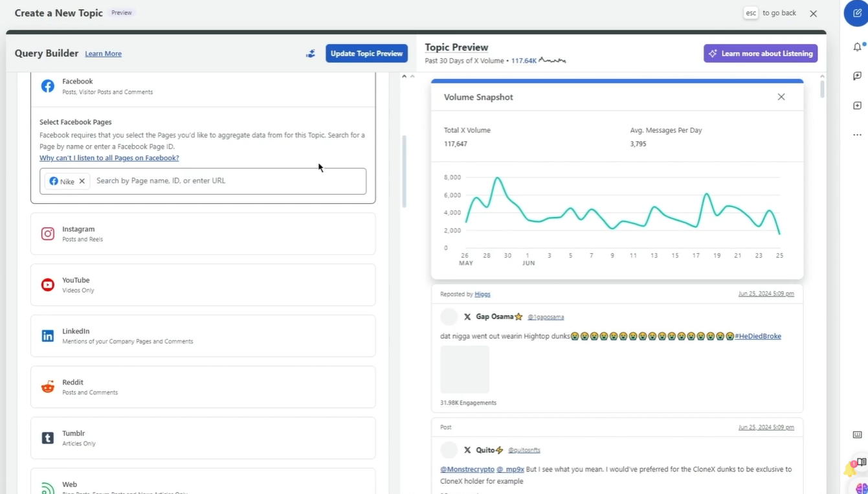Click the LinkedIn source icon
This screenshot has width=868, height=494.
tap(48, 336)
